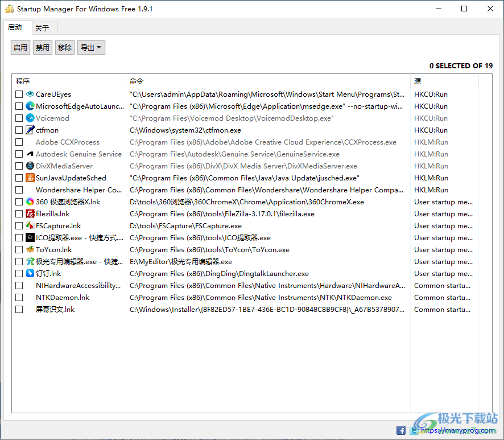Open the 导出 export dropdown
504x440 pixels.
[x=91, y=48]
